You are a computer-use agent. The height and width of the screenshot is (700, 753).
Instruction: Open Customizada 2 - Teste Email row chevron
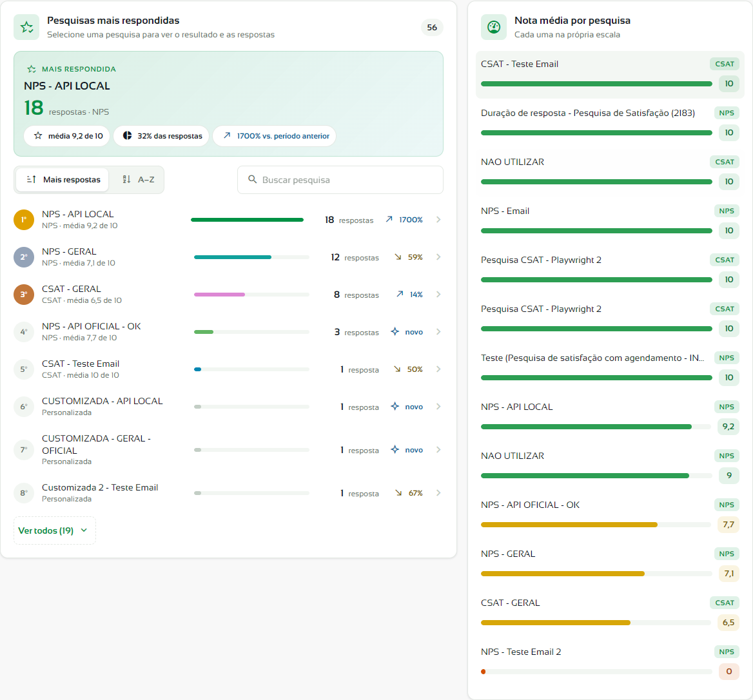(438, 493)
